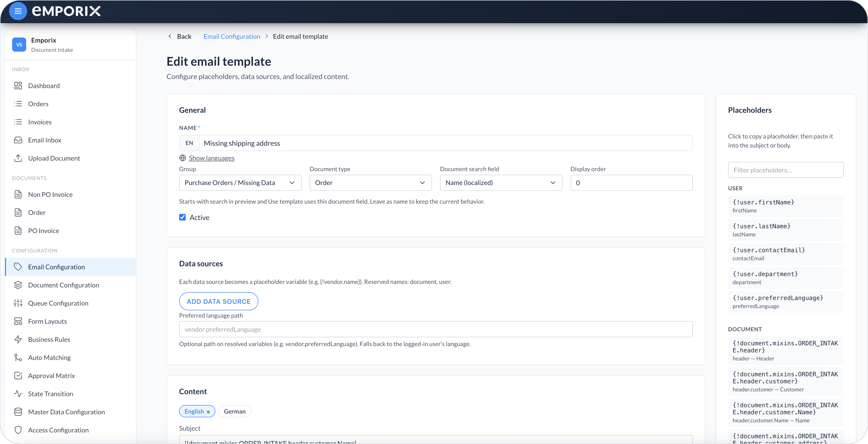Open Email Inbox tray icon
This screenshot has height=444, width=868.
(x=18, y=140)
